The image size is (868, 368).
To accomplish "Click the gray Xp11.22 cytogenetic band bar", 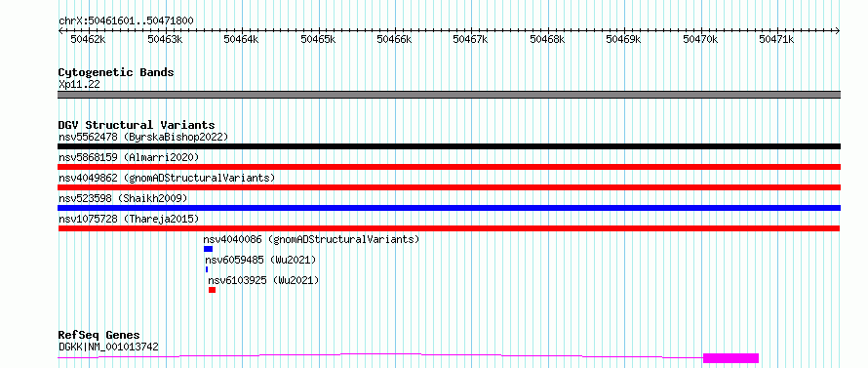I will [449, 95].
